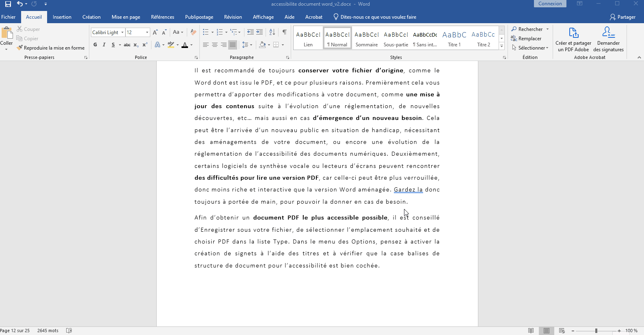Sort the selection alphabetically

[272, 33]
